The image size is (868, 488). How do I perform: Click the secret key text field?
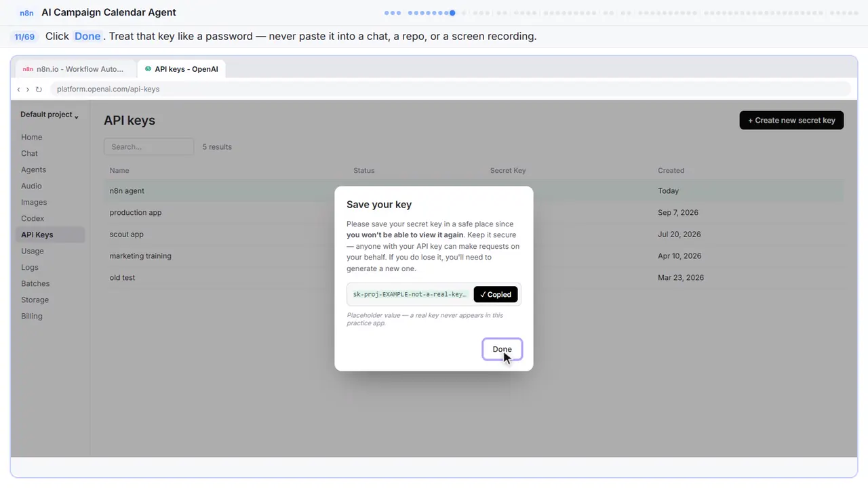click(410, 294)
